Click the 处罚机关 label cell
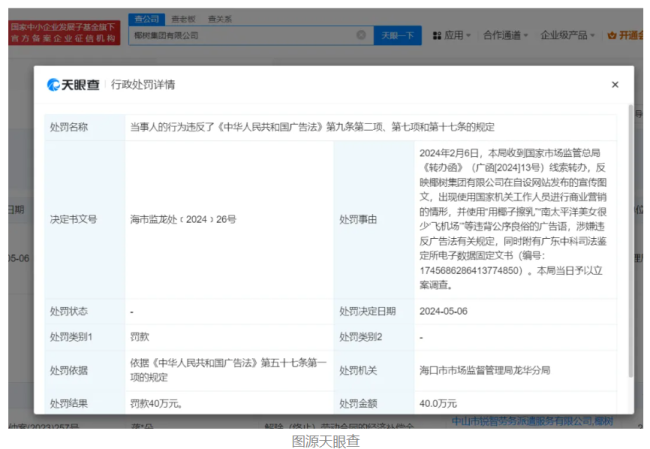Screen dimensions: 650x449 coord(374,370)
